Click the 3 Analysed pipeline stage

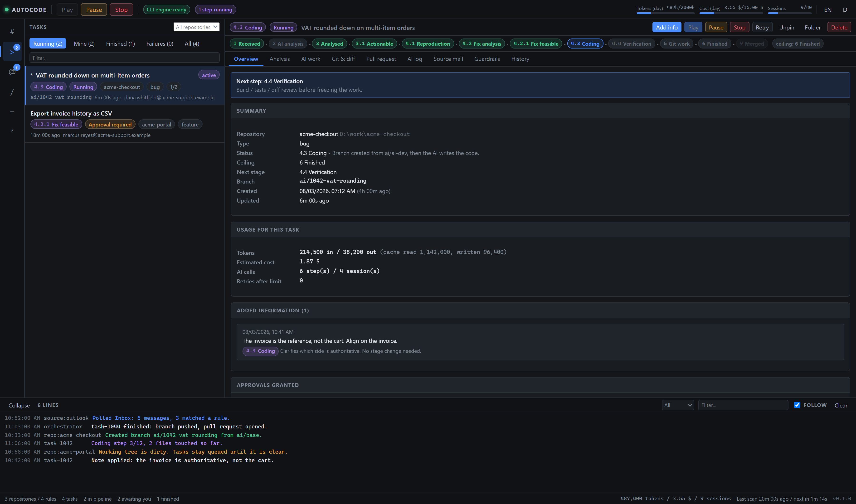pos(330,44)
